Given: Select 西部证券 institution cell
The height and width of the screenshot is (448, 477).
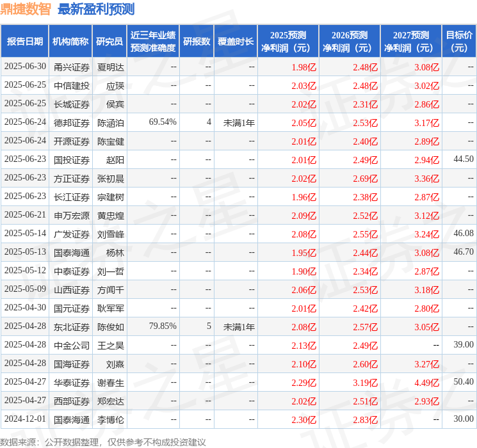Looking at the screenshot, I should coord(72,401).
